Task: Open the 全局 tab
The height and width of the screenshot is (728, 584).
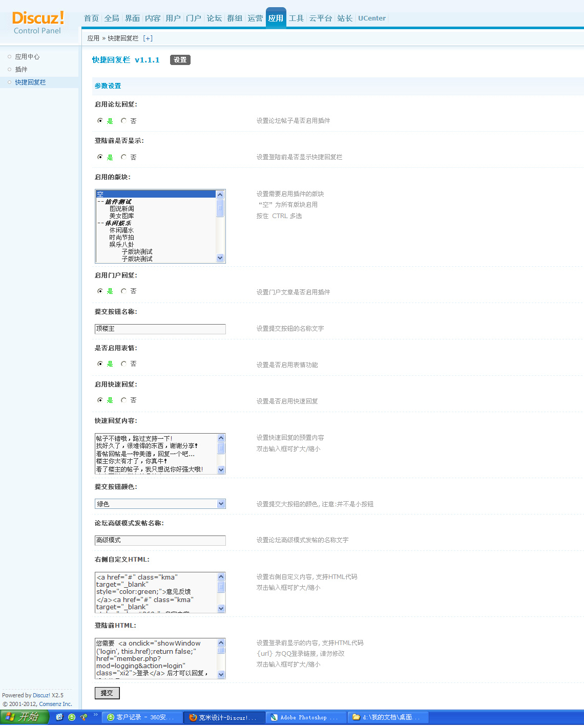Action: (112, 18)
